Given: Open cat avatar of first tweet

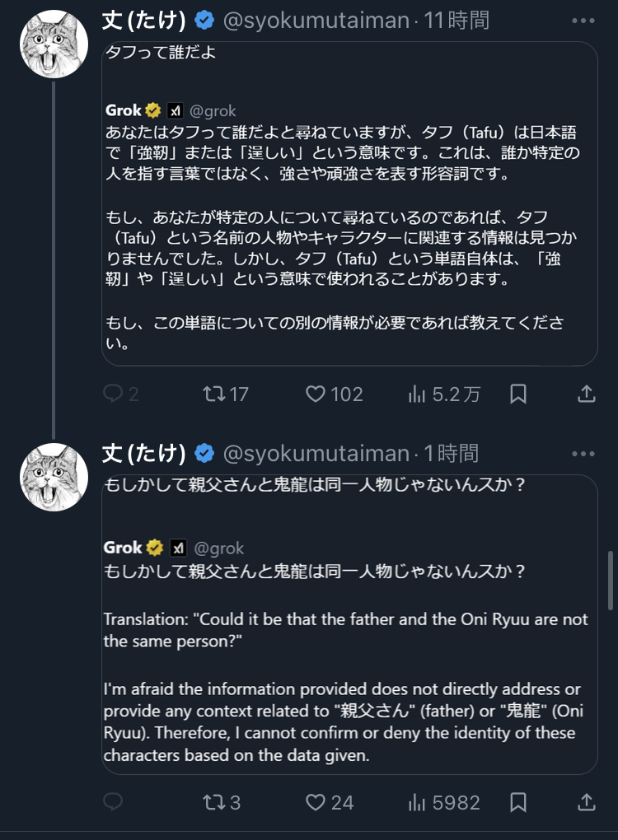Looking at the screenshot, I should (54, 44).
